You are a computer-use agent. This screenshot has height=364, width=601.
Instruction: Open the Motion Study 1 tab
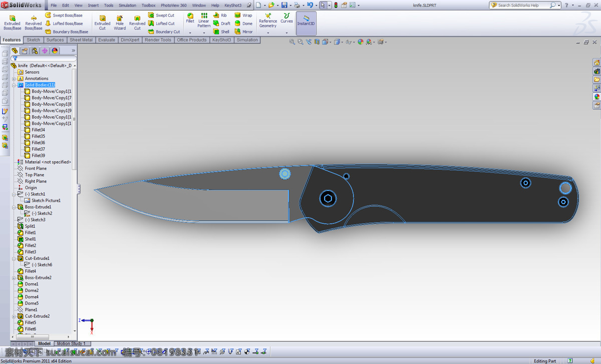point(71,343)
